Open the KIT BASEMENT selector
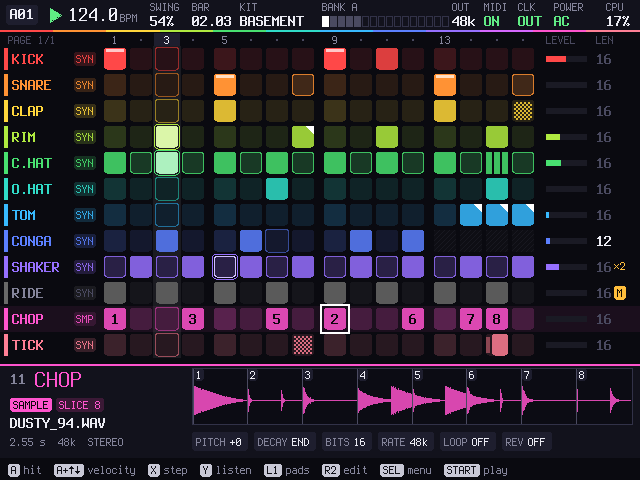640x480 pixels. pos(271,14)
